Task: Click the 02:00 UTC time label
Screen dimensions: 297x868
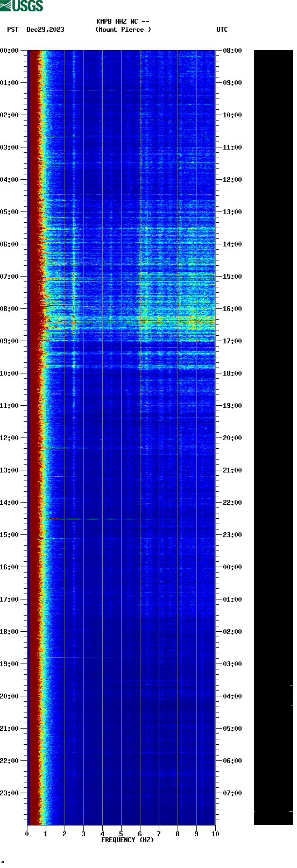Action: (x=232, y=632)
